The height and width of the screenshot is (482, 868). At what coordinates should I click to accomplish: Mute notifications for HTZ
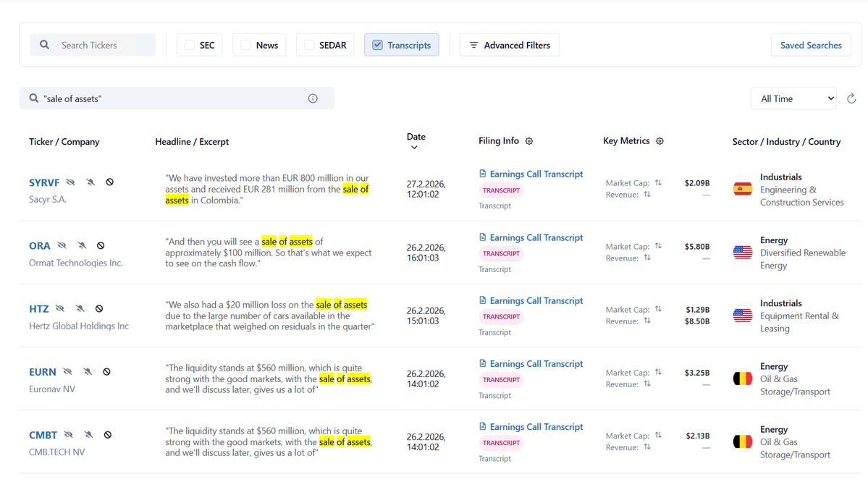(80, 308)
